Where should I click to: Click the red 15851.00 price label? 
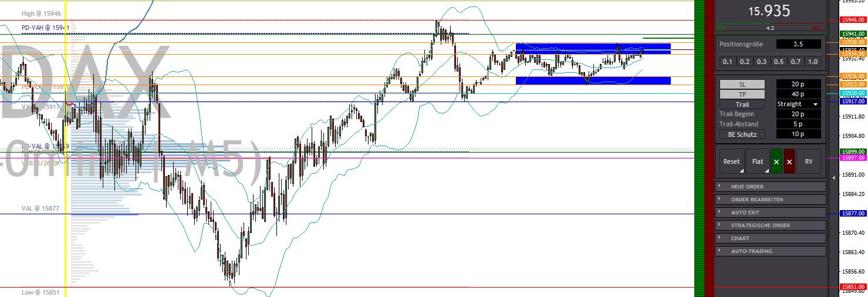coord(853,287)
